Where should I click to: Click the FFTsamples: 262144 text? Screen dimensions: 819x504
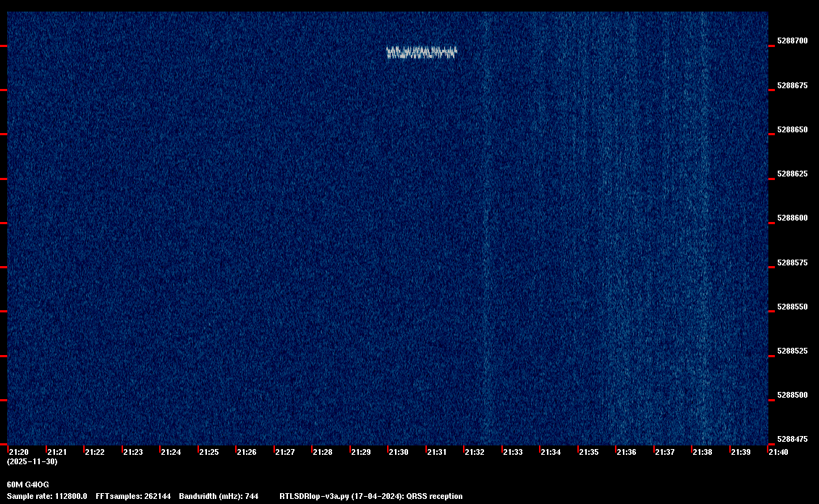(133, 496)
